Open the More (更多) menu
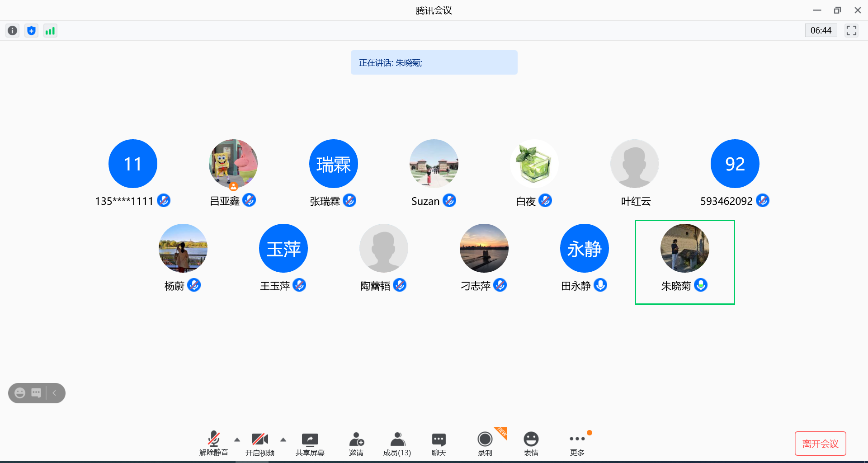Image resolution: width=868 pixels, height=463 pixels. pos(577,444)
